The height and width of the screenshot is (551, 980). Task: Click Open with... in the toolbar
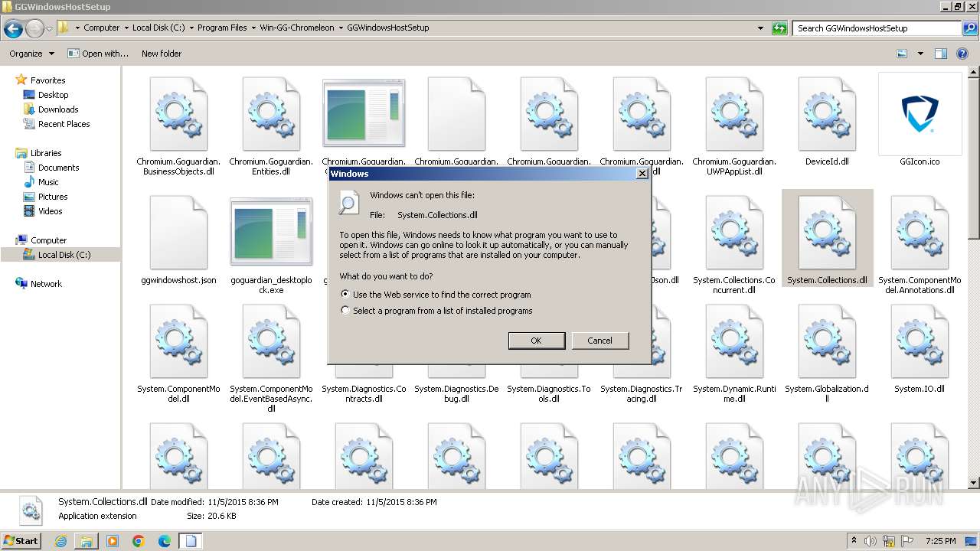tap(98, 54)
